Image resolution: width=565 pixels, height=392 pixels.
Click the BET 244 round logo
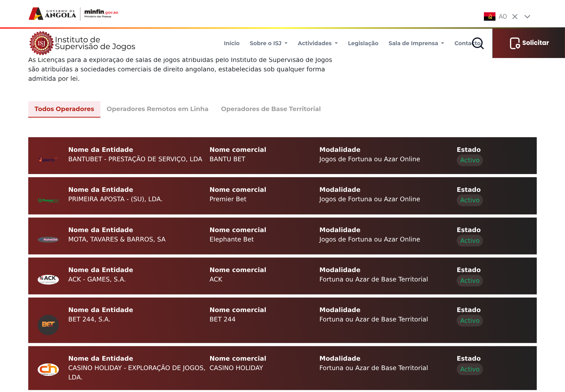tap(48, 325)
